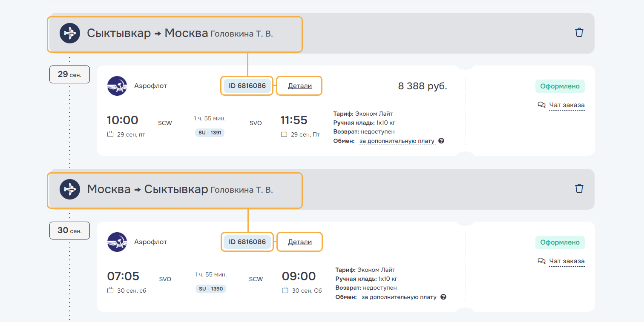The width and height of the screenshot is (644, 322).
Task: Click the plane icon for Сыктывкар → Москва
Action: pos(70,33)
